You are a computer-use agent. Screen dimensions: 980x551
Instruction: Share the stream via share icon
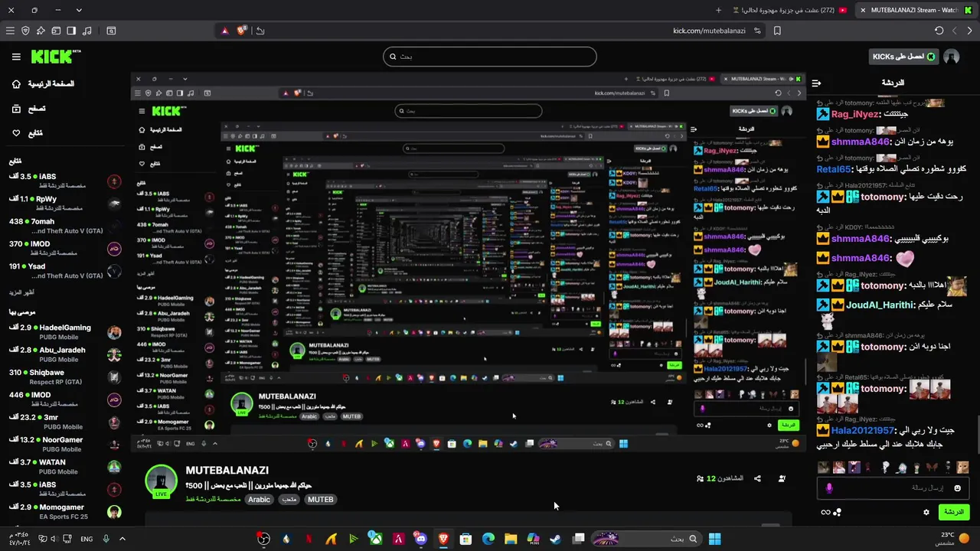[757, 478]
